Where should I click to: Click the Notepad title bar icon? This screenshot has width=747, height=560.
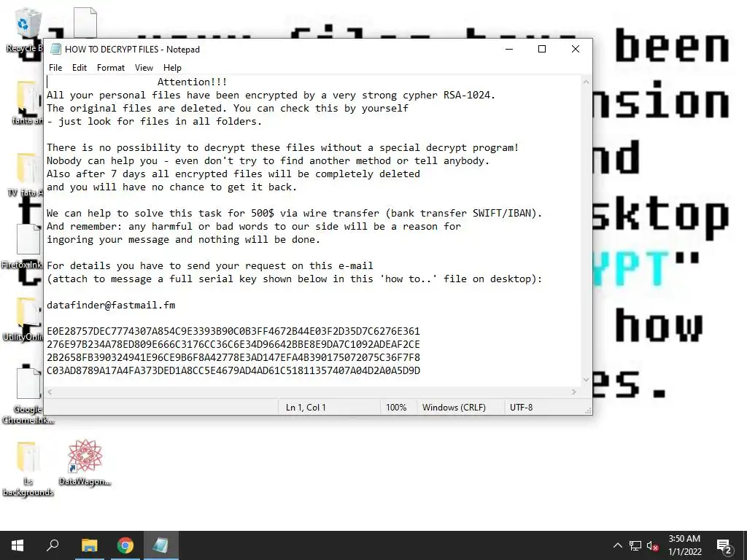tap(55, 49)
